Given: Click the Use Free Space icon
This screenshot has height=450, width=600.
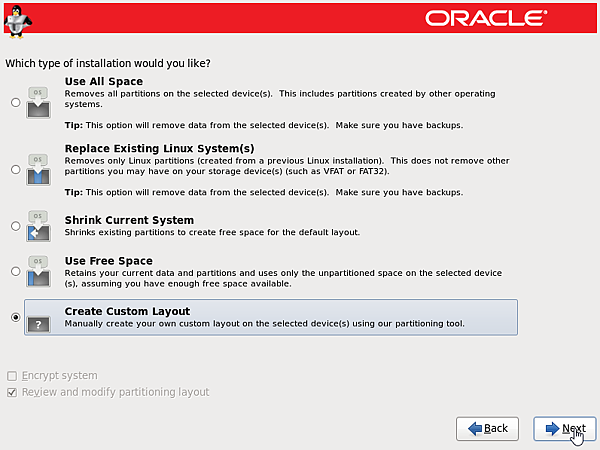Looking at the screenshot, I should [38, 270].
